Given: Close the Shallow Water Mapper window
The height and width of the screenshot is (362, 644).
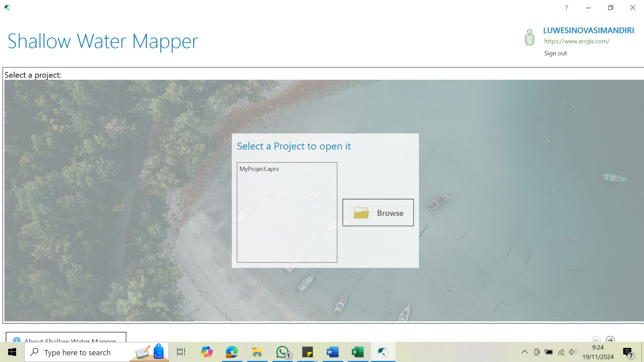Looking at the screenshot, I should click(633, 8).
